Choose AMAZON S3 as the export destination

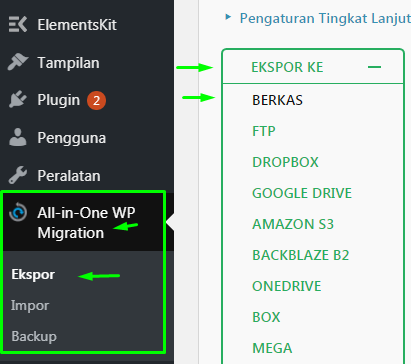pos(293,224)
